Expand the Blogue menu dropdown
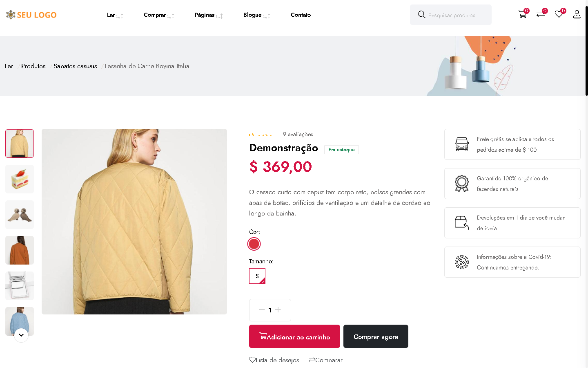The width and height of the screenshot is (588, 368). pos(256,15)
